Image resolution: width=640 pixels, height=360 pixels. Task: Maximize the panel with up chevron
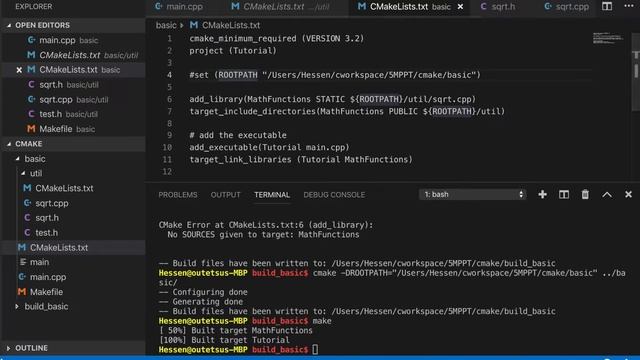coord(607,195)
